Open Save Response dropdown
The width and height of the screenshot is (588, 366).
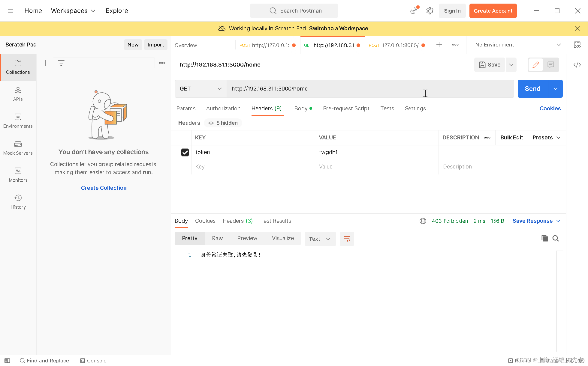[536, 221]
